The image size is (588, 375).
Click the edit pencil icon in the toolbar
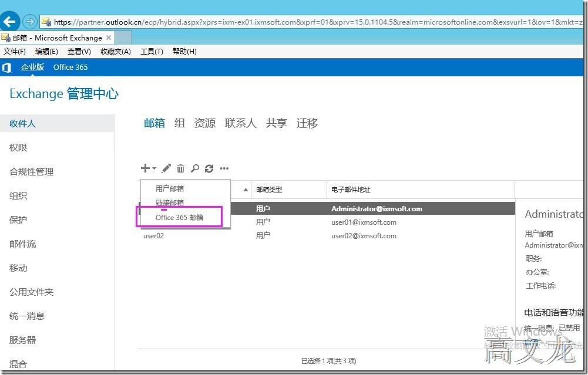tap(166, 168)
